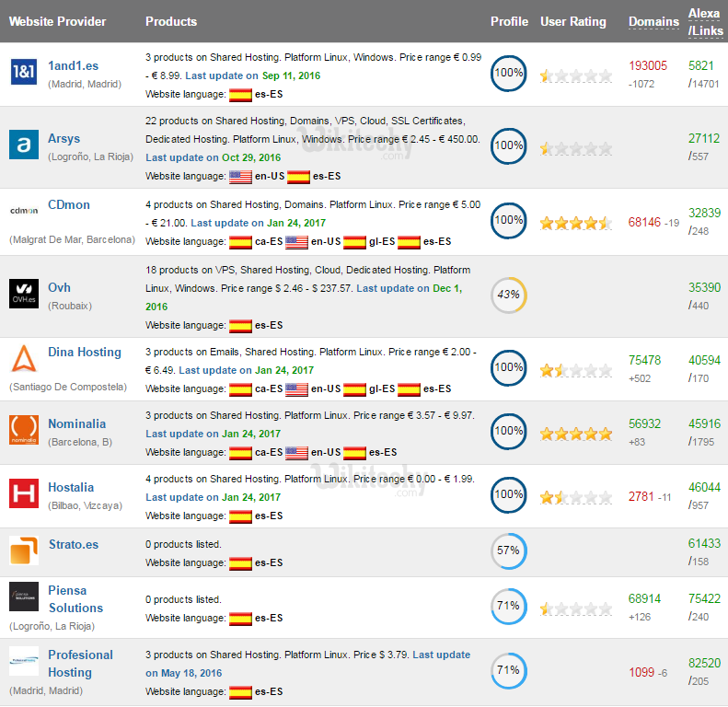Click domains count 56932
The image size is (728, 707).
pos(645,424)
